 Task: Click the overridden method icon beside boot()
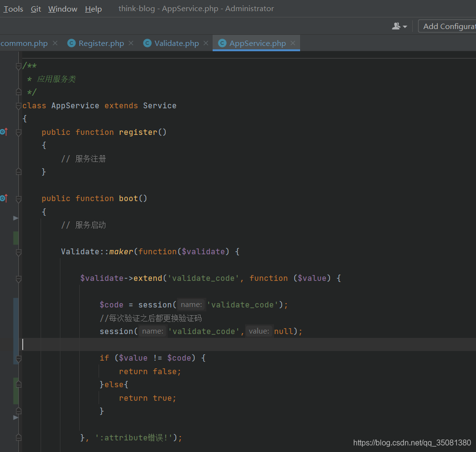tap(4, 198)
